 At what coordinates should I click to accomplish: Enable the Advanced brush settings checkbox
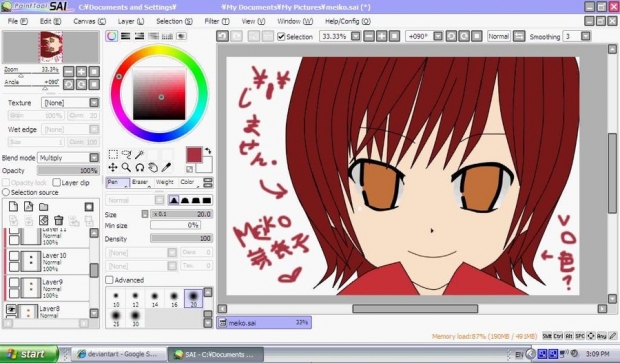(x=109, y=280)
